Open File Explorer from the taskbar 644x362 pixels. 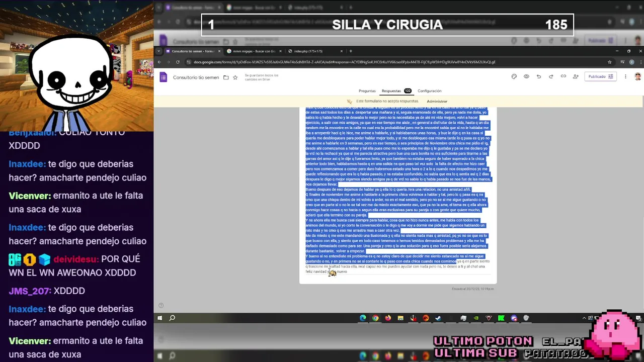click(x=400, y=318)
